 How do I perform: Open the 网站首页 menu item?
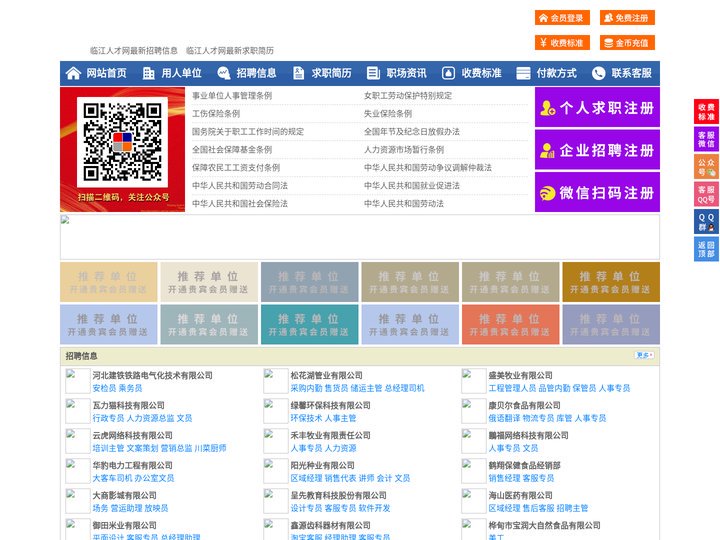[107, 73]
